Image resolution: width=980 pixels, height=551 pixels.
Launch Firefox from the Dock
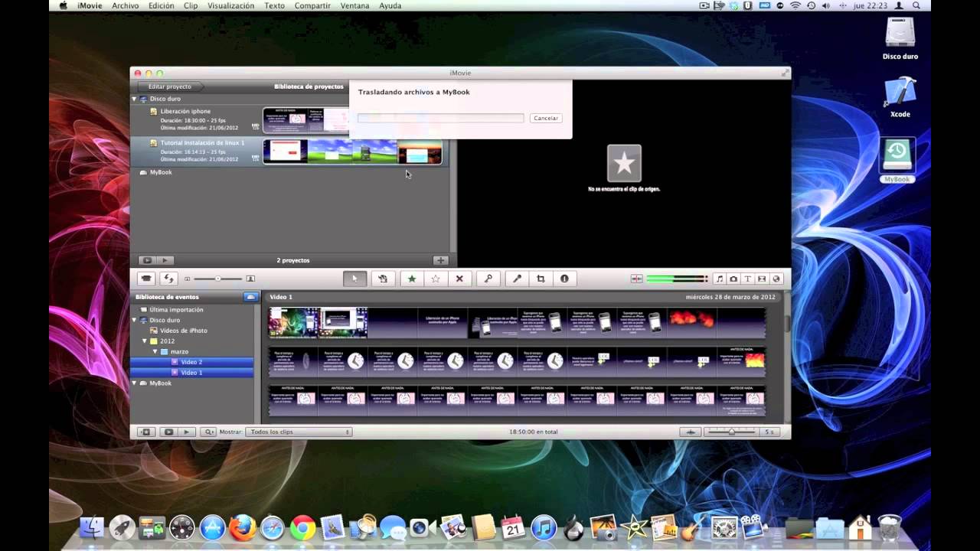point(242,527)
